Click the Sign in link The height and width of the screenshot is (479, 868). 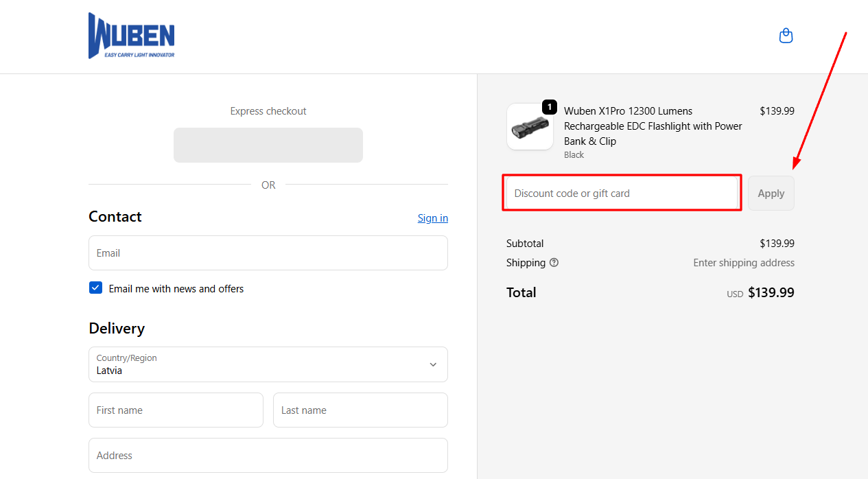click(433, 218)
